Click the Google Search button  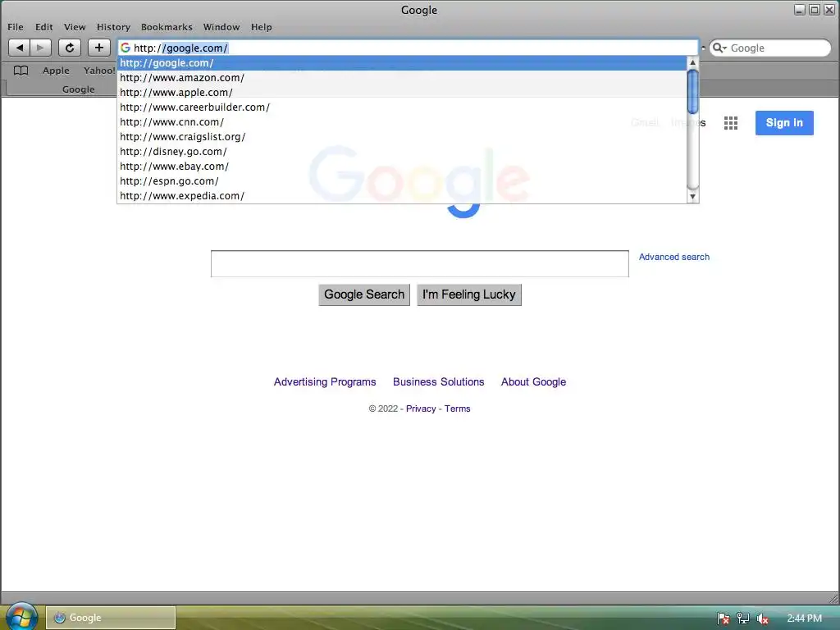tap(364, 294)
